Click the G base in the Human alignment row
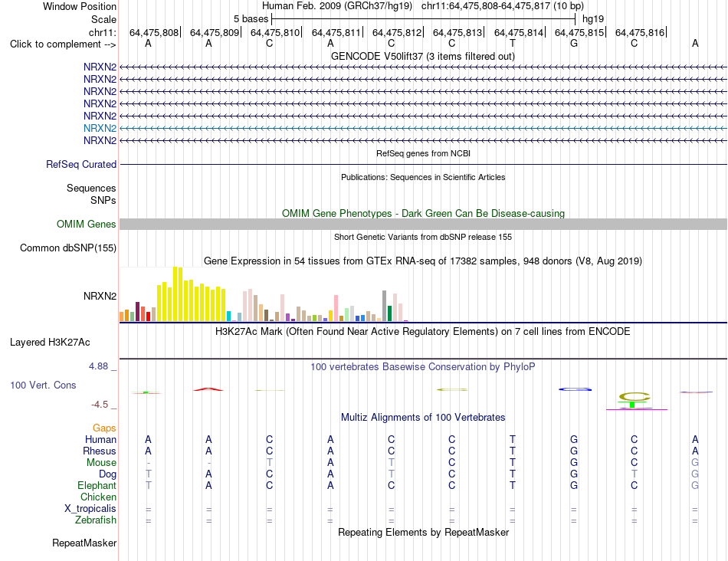This screenshot has width=728, height=561. pyautogui.click(x=574, y=439)
